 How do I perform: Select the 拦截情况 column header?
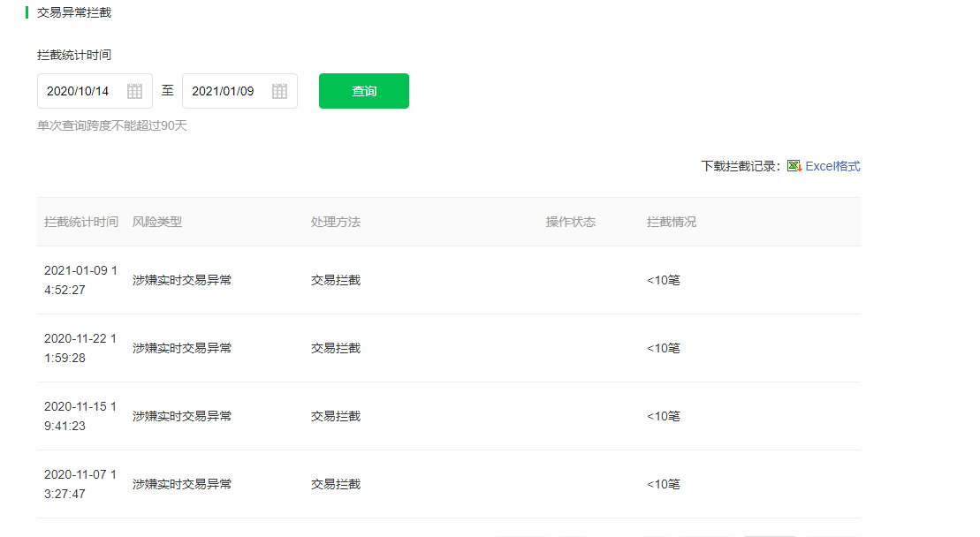tap(672, 222)
